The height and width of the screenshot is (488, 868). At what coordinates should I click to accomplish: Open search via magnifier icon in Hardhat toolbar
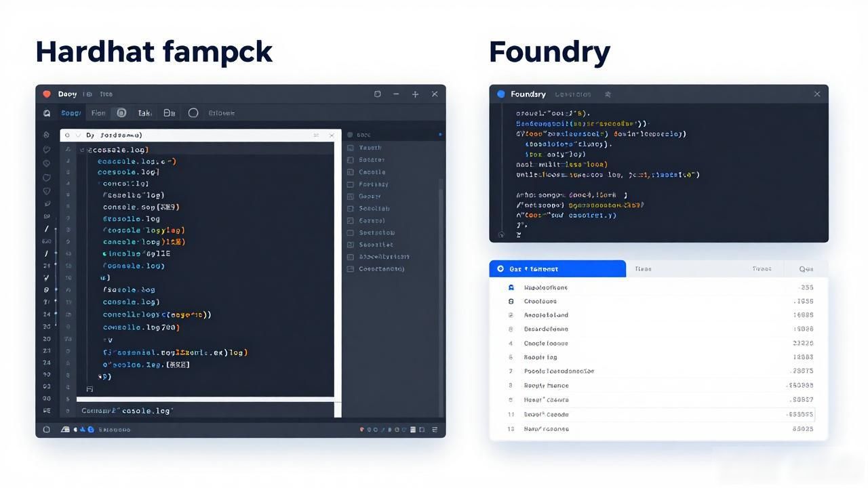point(47,113)
